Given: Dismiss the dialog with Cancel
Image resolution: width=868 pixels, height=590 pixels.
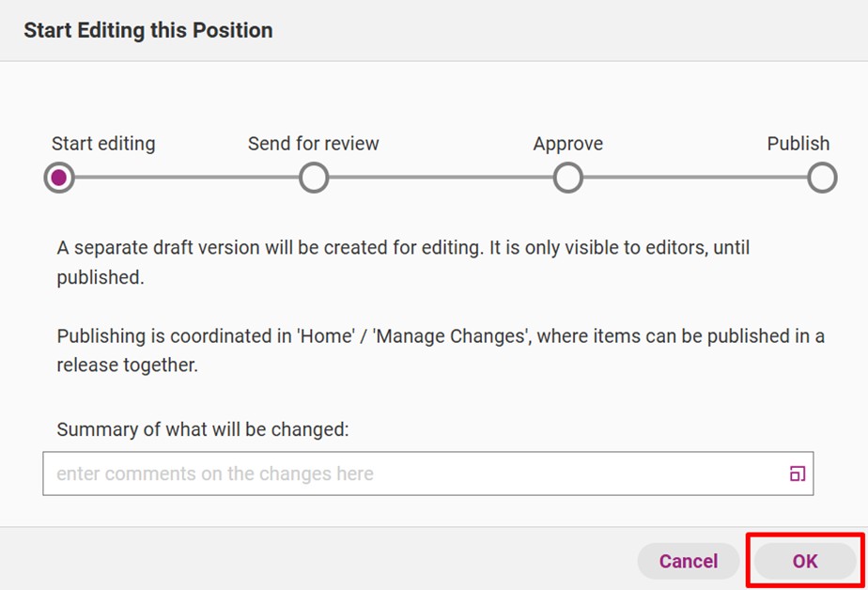Looking at the screenshot, I should (688, 561).
